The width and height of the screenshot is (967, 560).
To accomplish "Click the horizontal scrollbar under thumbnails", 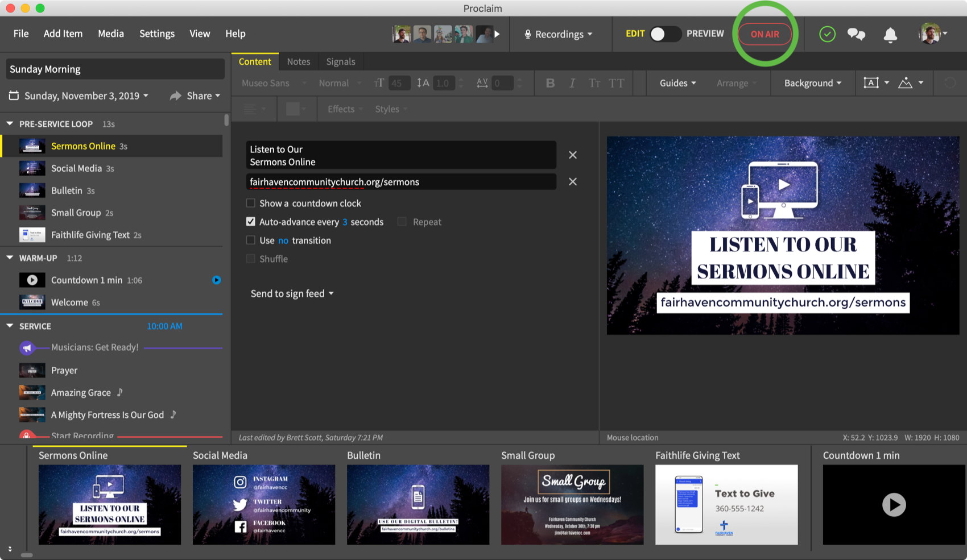I will (x=27, y=555).
